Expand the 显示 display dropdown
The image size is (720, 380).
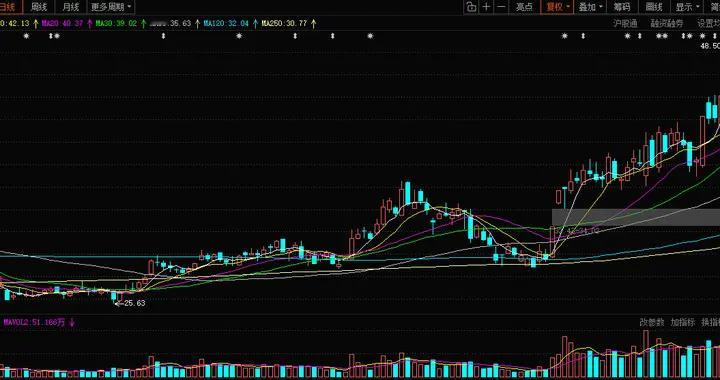pyautogui.click(x=687, y=7)
